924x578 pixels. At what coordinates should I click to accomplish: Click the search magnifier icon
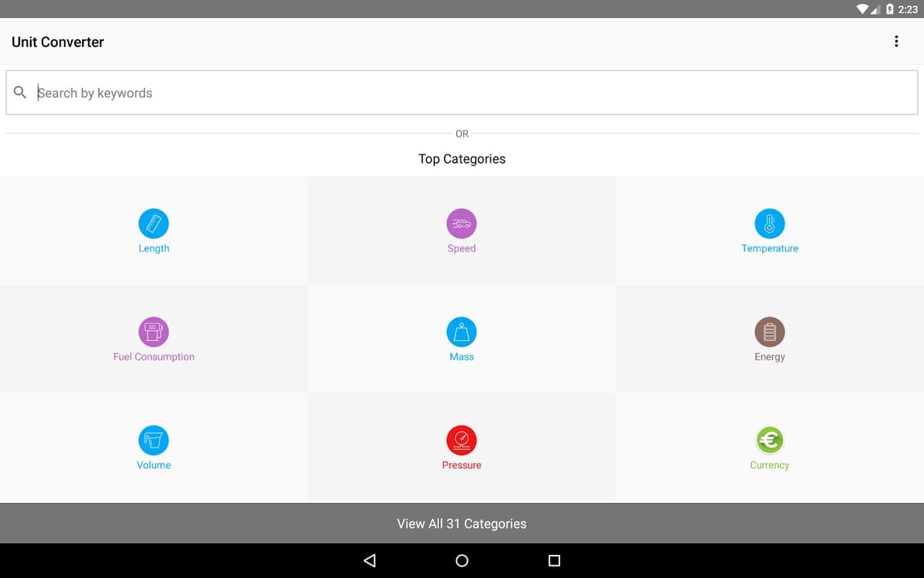coord(20,92)
